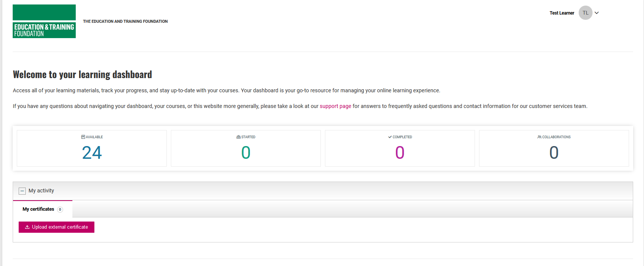Click the Started tile icon

pyautogui.click(x=238, y=137)
